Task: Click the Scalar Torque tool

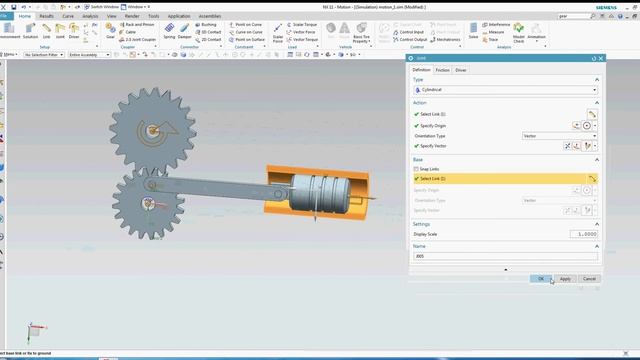Action: coord(302,24)
